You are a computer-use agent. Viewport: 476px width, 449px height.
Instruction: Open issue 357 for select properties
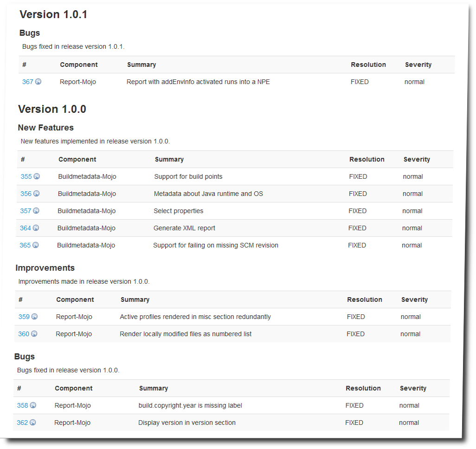pyautogui.click(x=26, y=211)
